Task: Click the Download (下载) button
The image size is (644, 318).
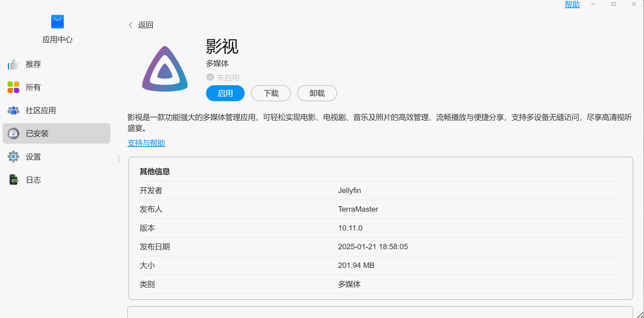Action: pyautogui.click(x=271, y=93)
